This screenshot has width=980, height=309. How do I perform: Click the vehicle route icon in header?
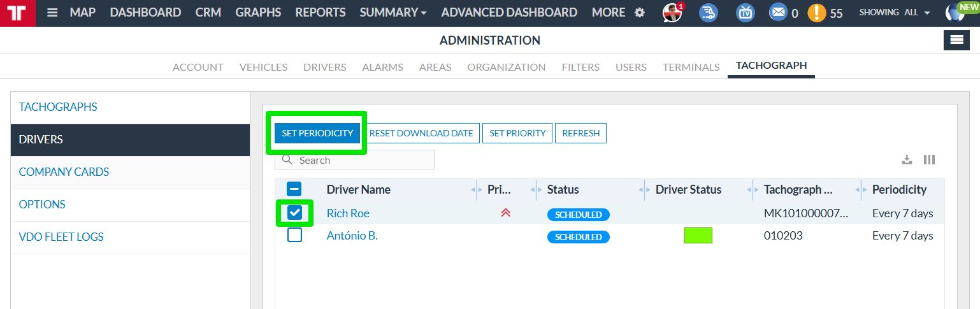[709, 12]
